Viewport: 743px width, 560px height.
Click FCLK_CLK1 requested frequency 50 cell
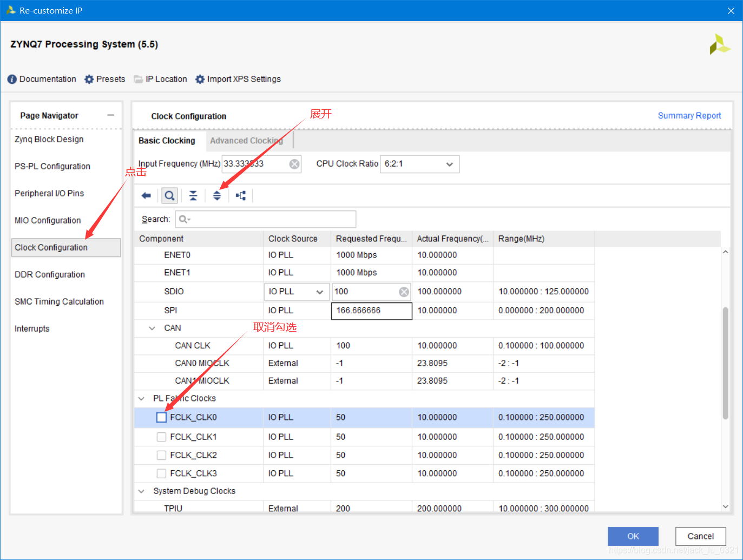(372, 437)
